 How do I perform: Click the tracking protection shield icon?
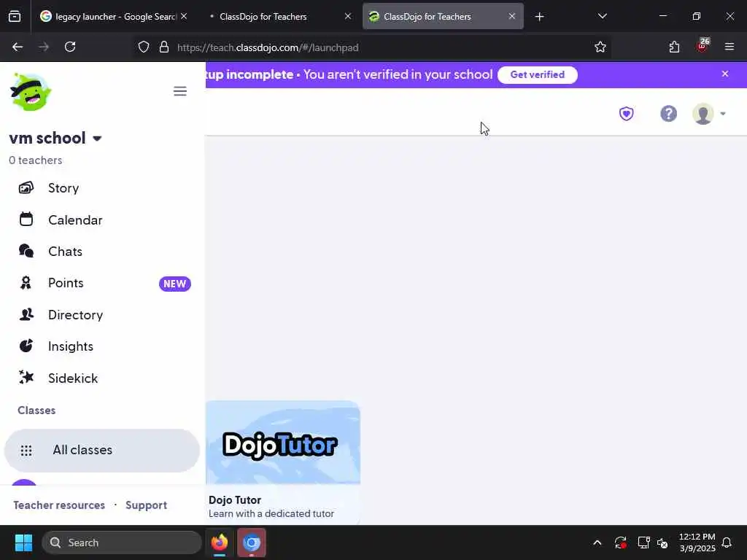point(144,47)
